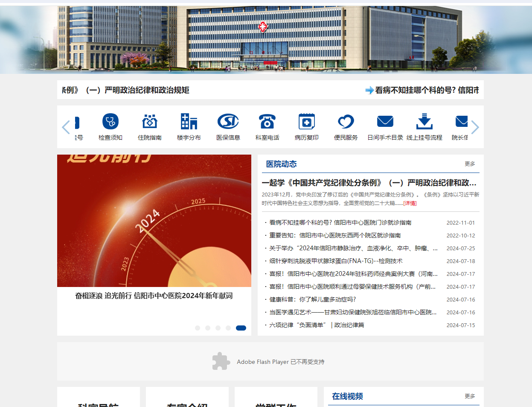Open 细针穿刺洗脱液甲状腺球蛋白 article
The width and height of the screenshot is (532, 407).
point(336,261)
